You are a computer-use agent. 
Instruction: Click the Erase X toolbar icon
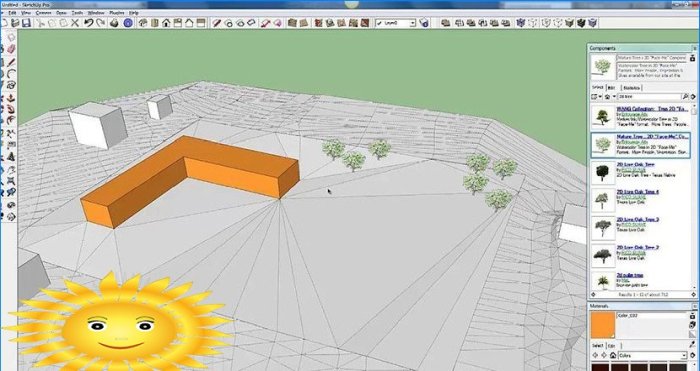tap(75, 23)
